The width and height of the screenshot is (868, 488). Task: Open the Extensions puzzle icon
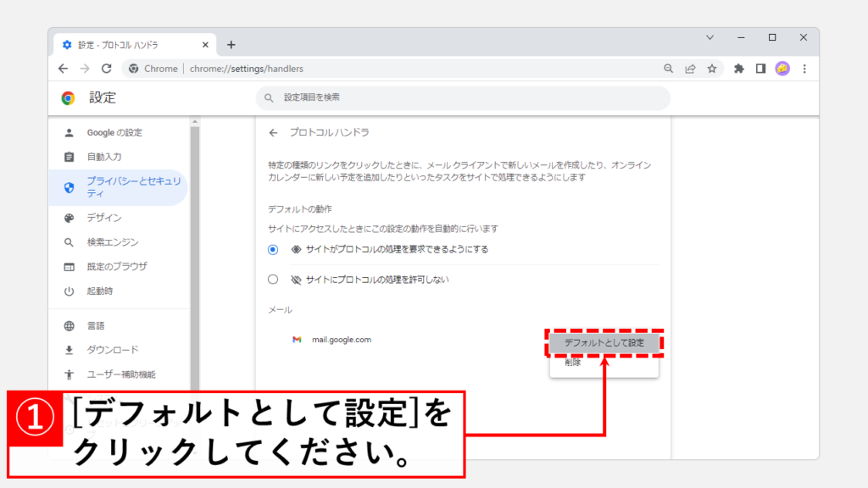tap(738, 69)
